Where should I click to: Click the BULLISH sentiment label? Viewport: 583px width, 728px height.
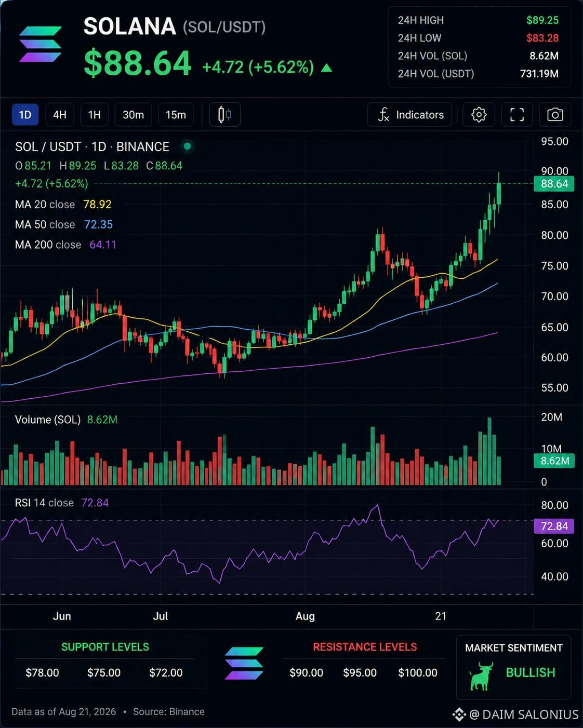pos(531,673)
